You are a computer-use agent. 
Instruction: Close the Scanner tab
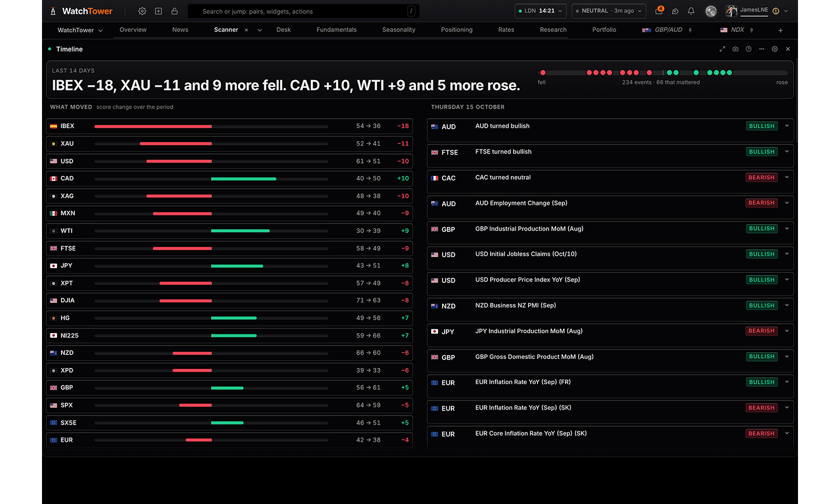pyautogui.click(x=246, y=30)
